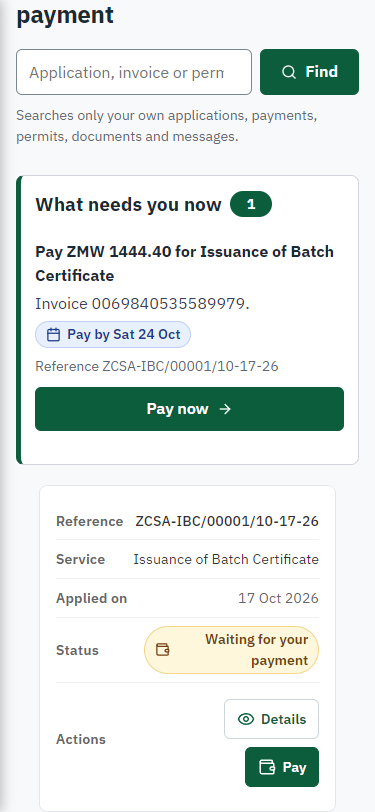The height and width of the screenshot is (812, 375).
Task: Click the search scope hint text below the box
Action: tap(167, 126)
